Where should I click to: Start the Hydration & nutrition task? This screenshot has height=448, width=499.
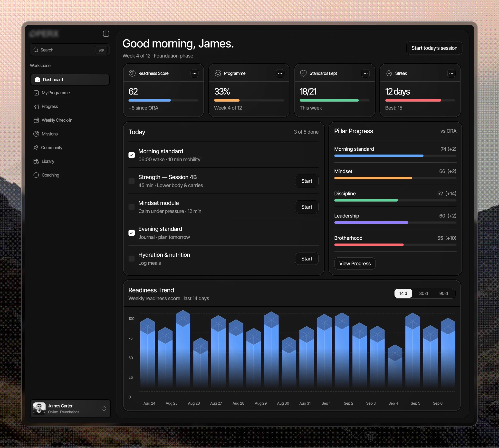click(x=307, y=259)
